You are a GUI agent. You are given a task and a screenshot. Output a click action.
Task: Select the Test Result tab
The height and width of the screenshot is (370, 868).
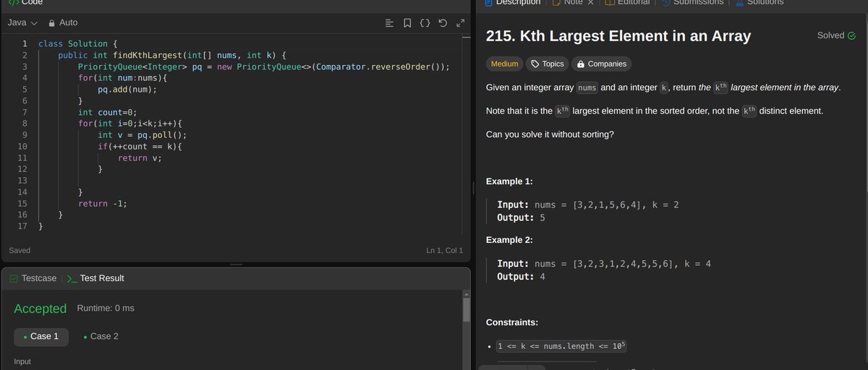tap(95, 278)
